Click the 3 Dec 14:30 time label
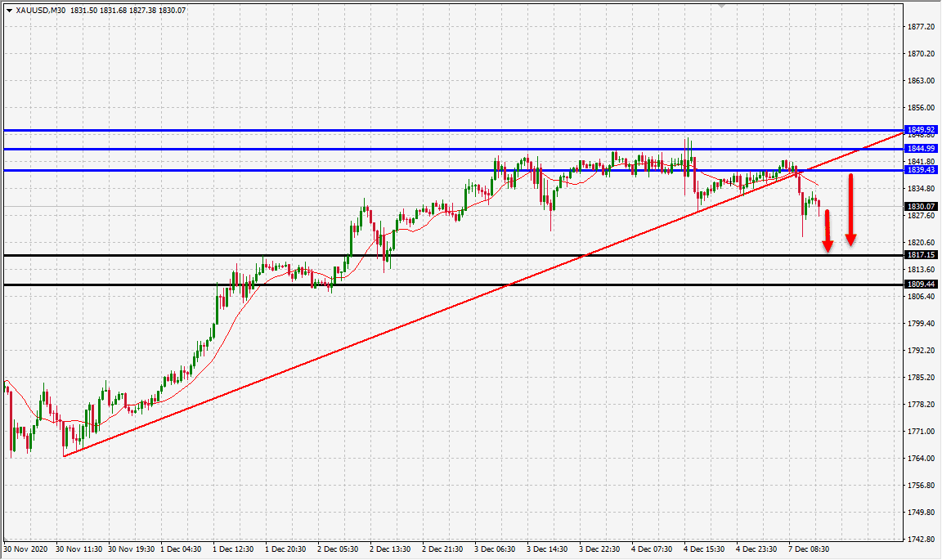This screenshot has width=942, height=560. (547, 549)
